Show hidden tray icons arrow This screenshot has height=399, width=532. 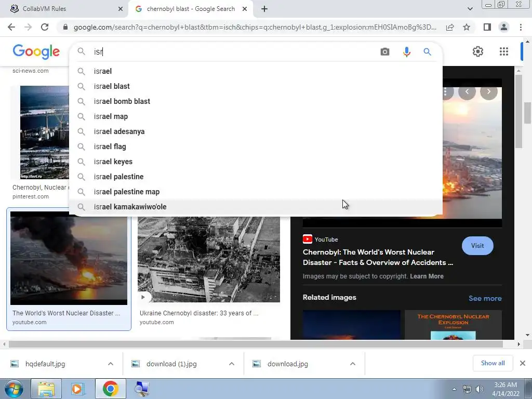click(x=454, y=389)
